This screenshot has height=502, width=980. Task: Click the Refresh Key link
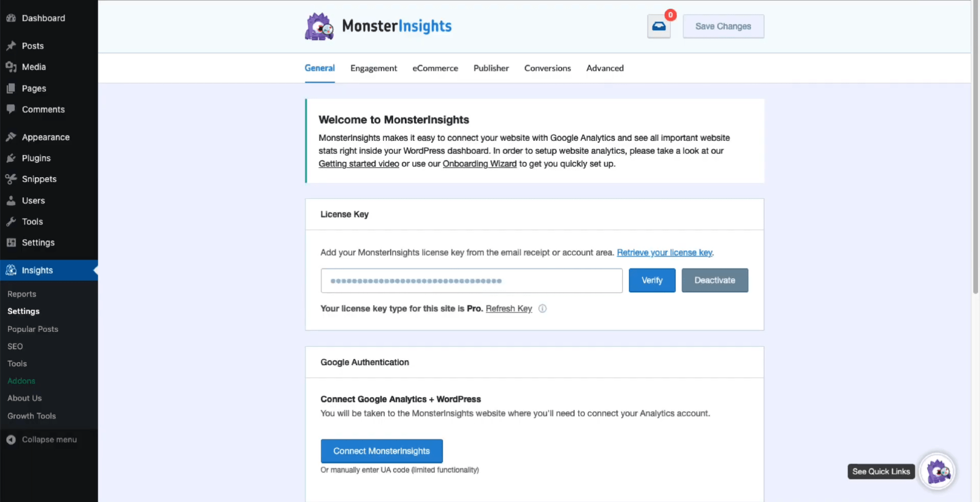click(x=508, y=308)
